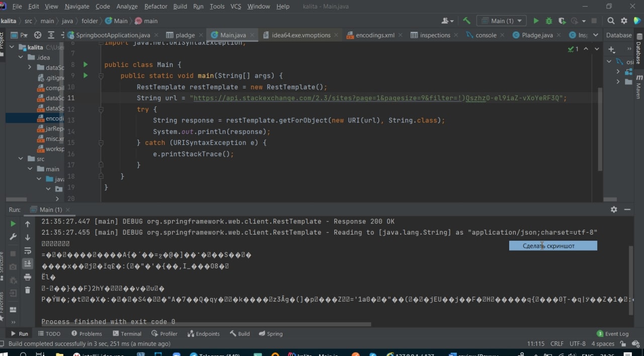The image size is (644, 356).
Task: Select Opened File locator in Project panel
Action: click(x=38, y=35)
